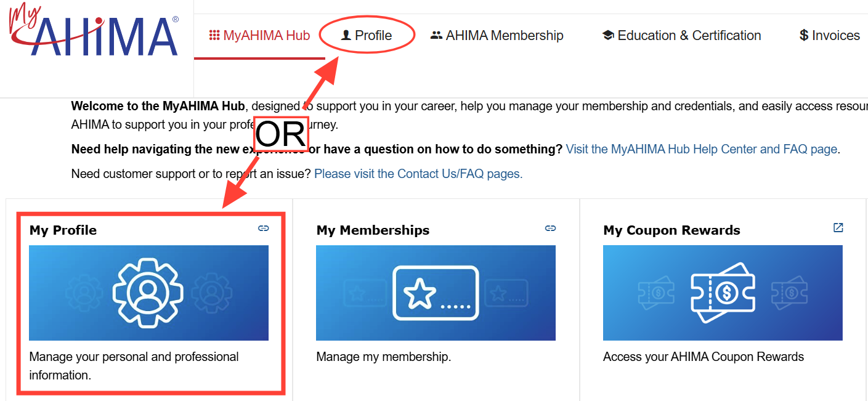This screenshot has width=868, height=401.
Task: Click the link icon beside My Profile
Action: 264,229
